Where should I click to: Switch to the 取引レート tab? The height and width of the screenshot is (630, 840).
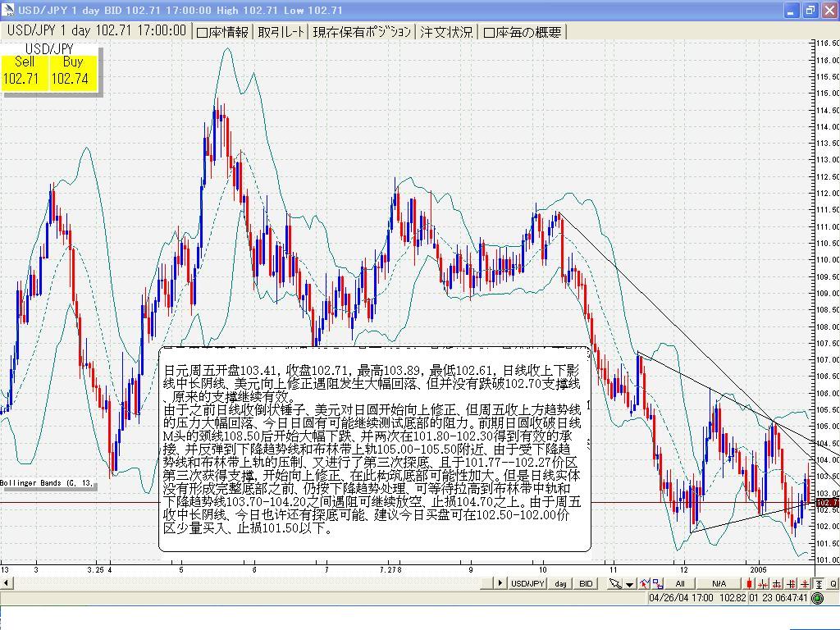(x=281, y=32)
